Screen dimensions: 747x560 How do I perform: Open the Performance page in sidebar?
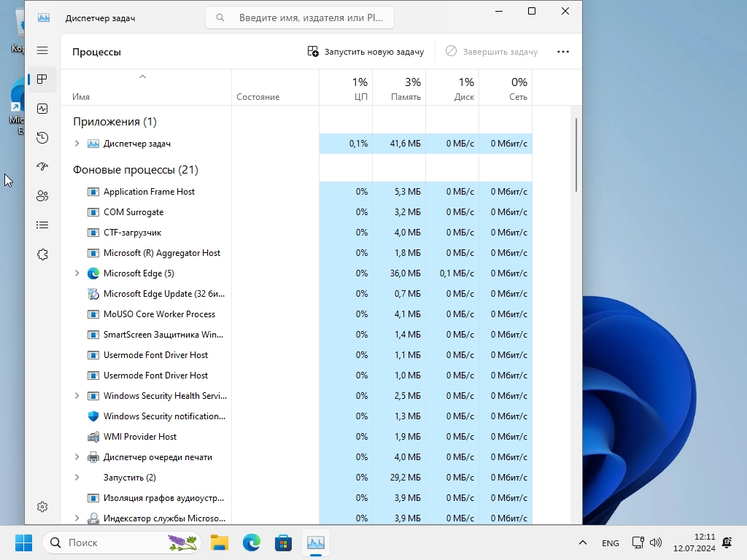click(x=42, y=109)
